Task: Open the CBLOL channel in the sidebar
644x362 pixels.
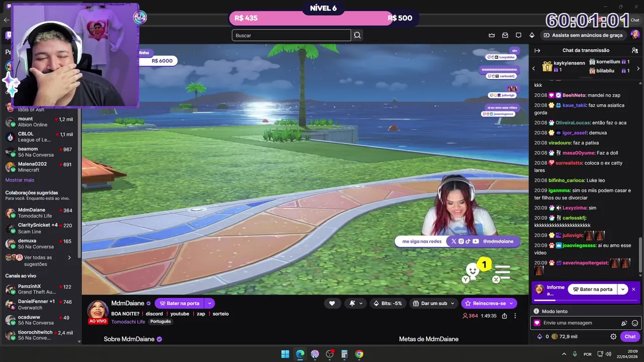Action: [39, 137]
